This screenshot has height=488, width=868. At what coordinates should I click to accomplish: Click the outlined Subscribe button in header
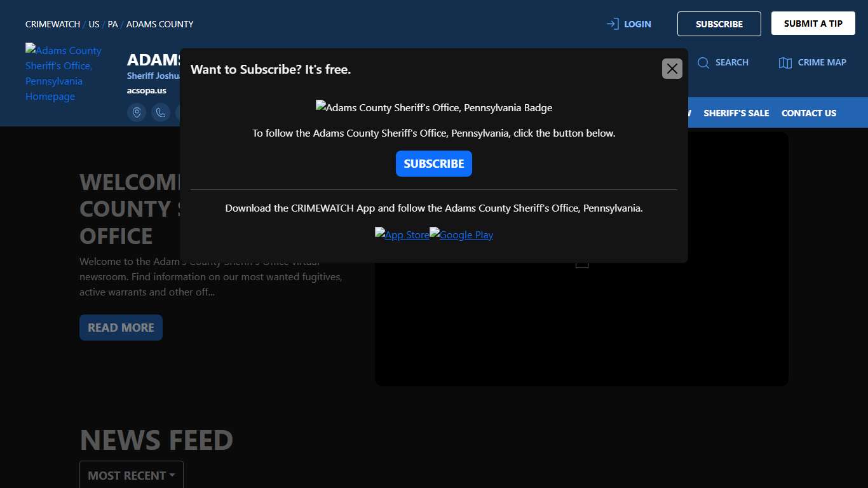tap(719, 24)
